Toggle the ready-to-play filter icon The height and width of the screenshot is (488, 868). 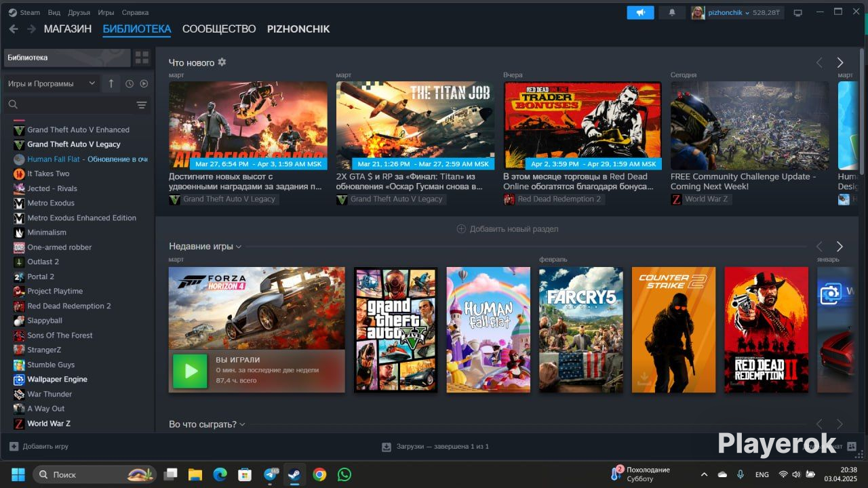144,84
